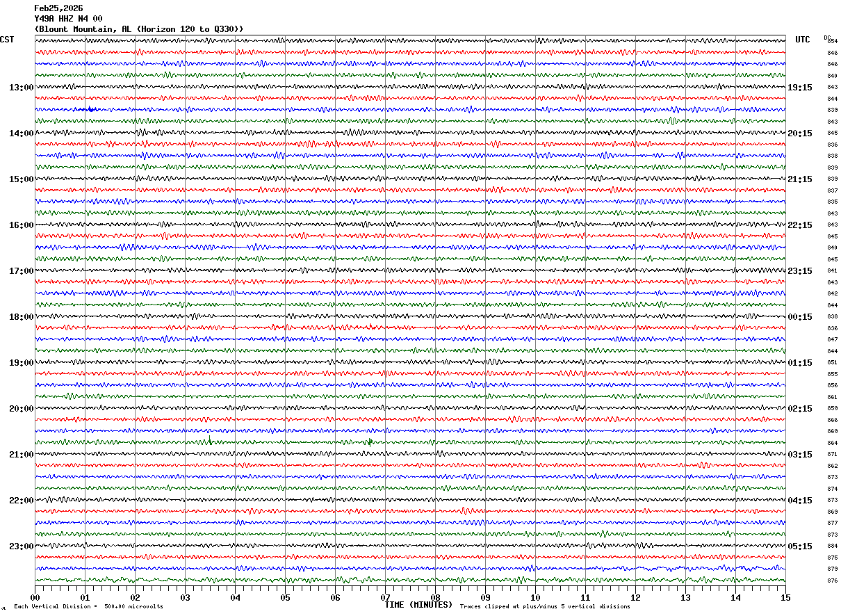This screenshot has width=841, height=616.
Task: Select the 20:00 CST time label
Action: coord(21,409)
